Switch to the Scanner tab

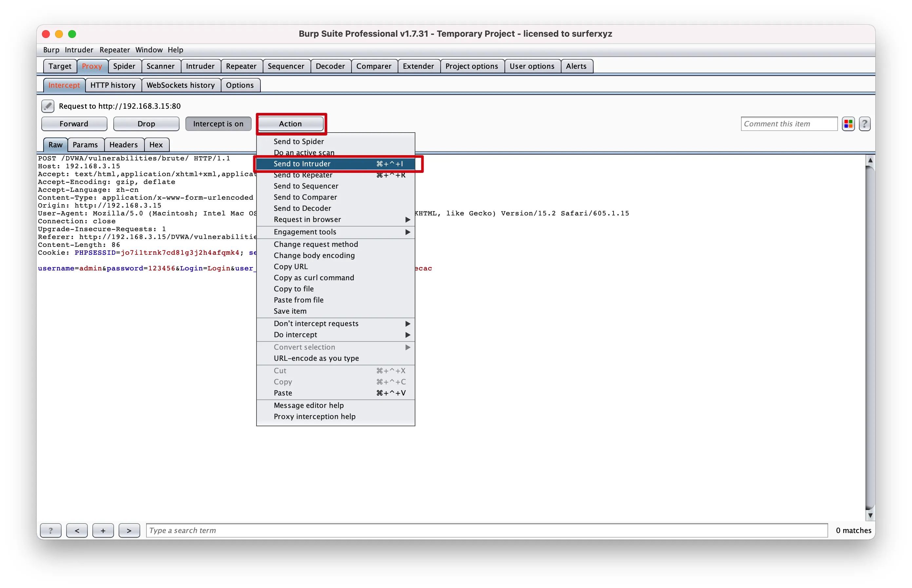coord(161,66)
